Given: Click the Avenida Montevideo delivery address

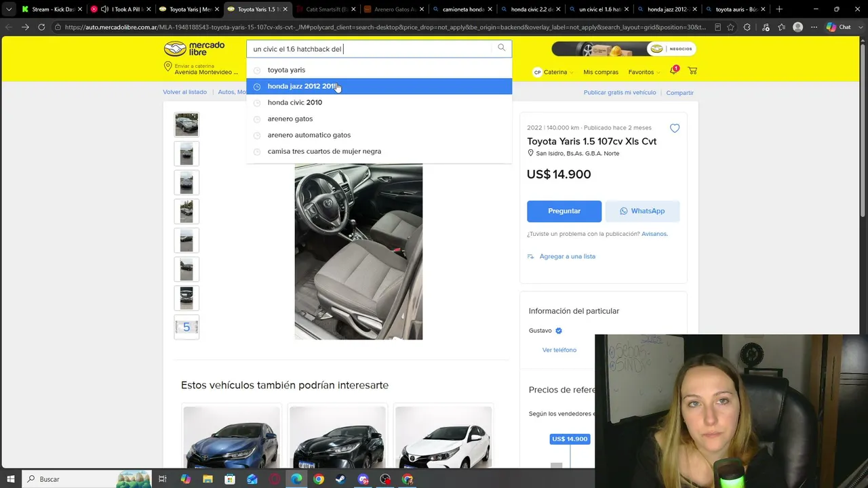Looking at the screenshot, I should pyautogui.click(x=206, y=73).
